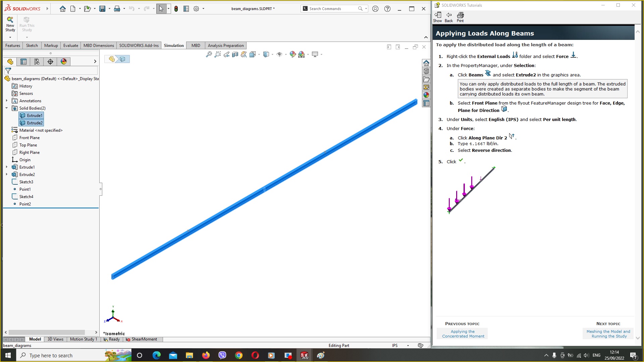
Task: Expand the Solid Bodies(2) tree node
Action: 7,108
